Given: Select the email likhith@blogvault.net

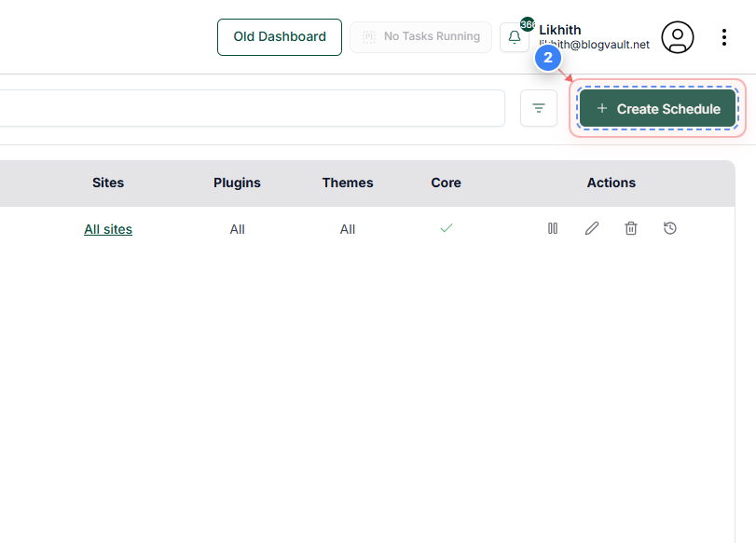Looking at the screenshot, I should [594, 44].
